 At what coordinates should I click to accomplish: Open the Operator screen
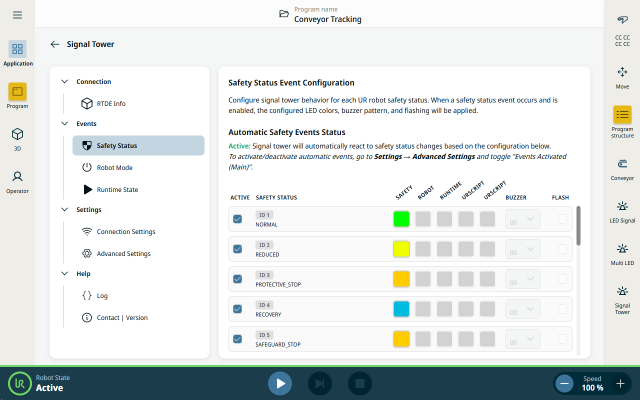pyautogui.click(x=17, y=181)
